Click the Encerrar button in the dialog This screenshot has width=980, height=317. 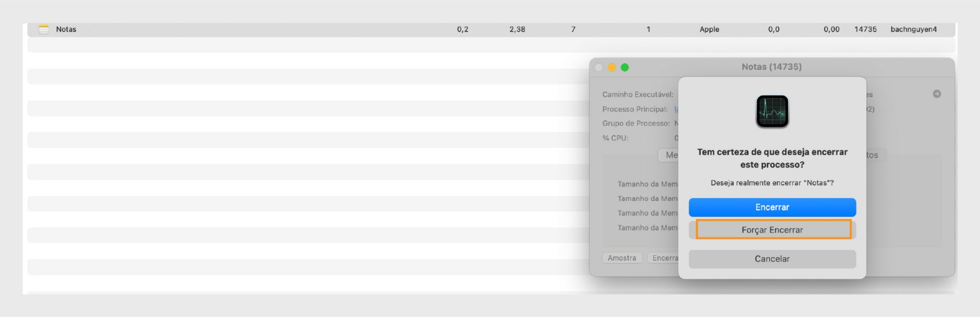772,207
